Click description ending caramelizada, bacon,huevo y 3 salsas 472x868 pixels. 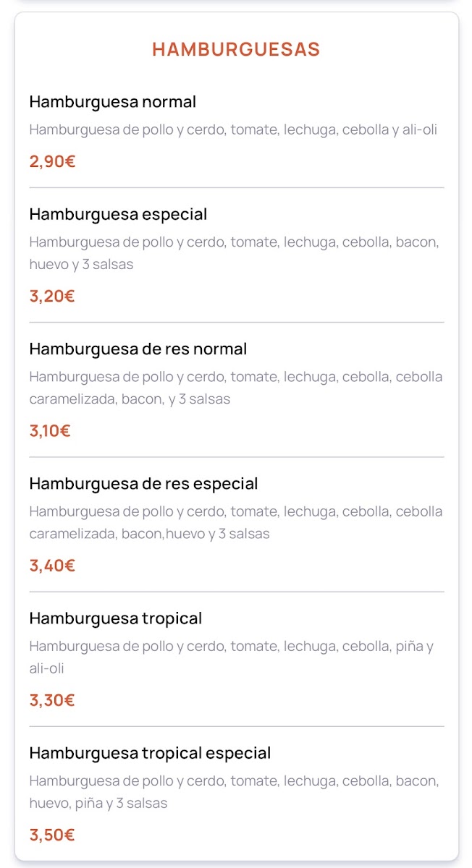[235, 522]
